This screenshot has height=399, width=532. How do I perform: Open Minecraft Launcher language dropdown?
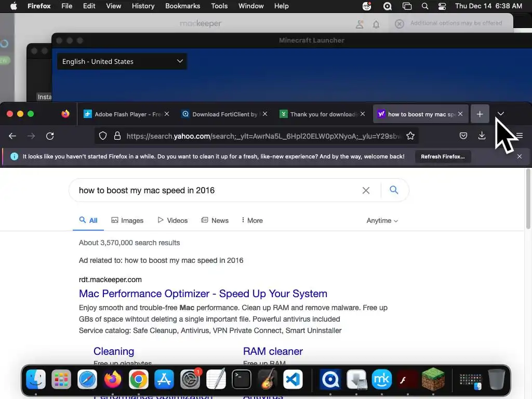coord(122,61)
